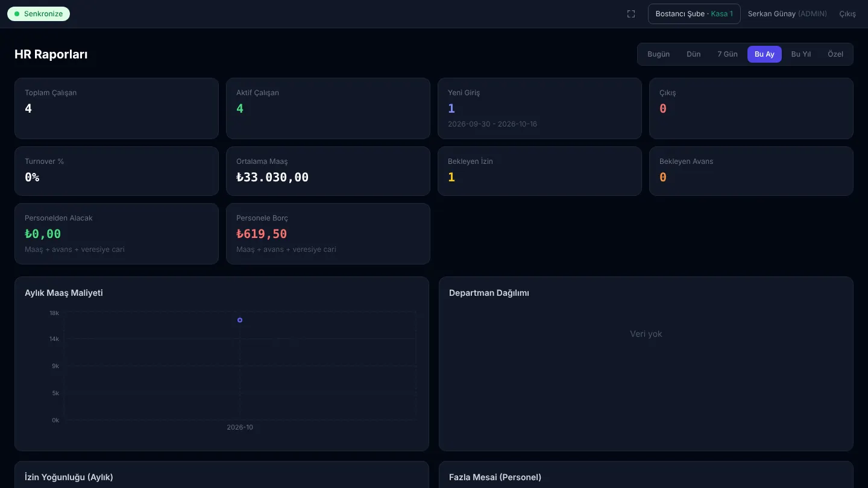
Task: Click the Bekleyen Avans count 0
Action: [x=663, y=178]
